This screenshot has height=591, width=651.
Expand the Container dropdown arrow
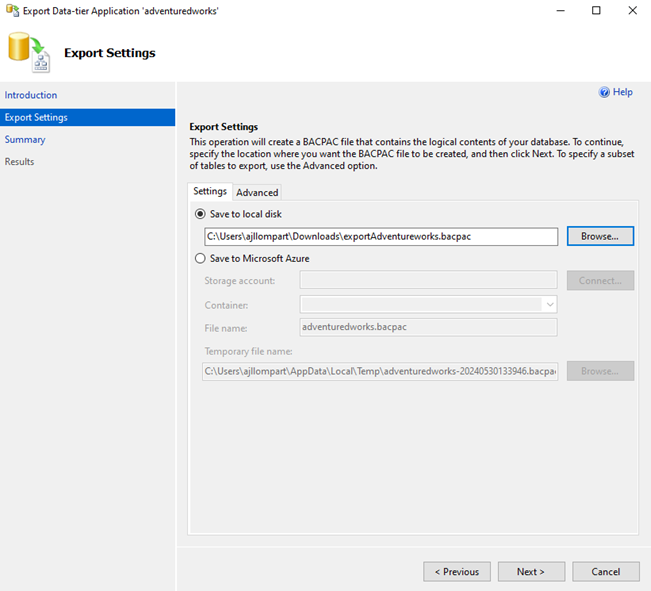[x=550, y=305]
